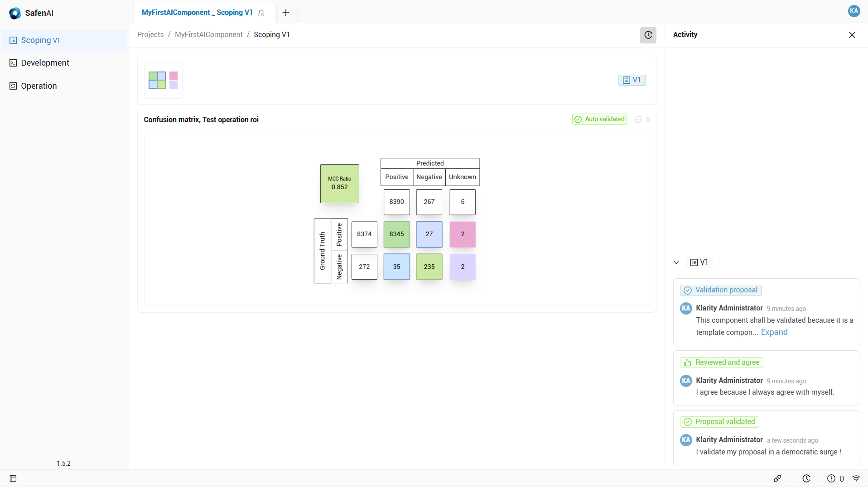Image resolution: width=868 pixels, height=487 pixels.
Task: Collapse the V1 activity section
Action: click(x=676, y=263)
